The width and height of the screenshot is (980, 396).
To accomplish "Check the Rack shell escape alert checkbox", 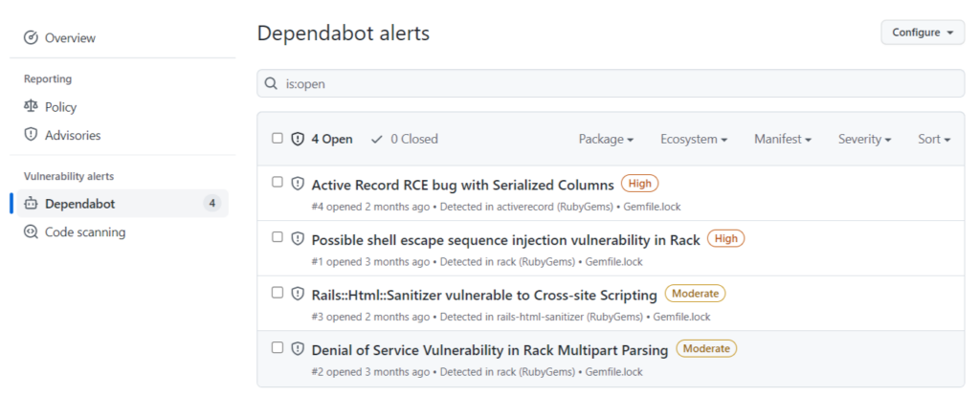I will pos(278,236).
